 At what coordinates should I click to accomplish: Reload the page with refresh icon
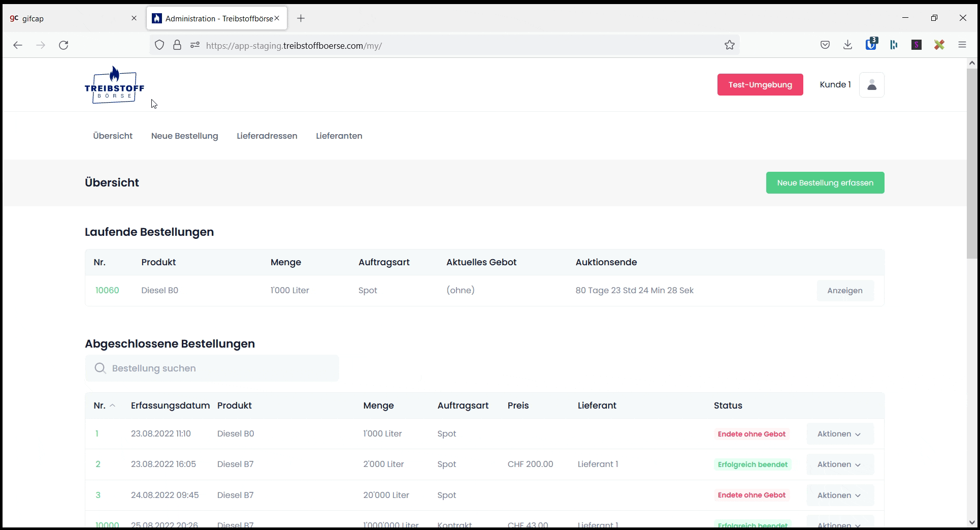63,45
